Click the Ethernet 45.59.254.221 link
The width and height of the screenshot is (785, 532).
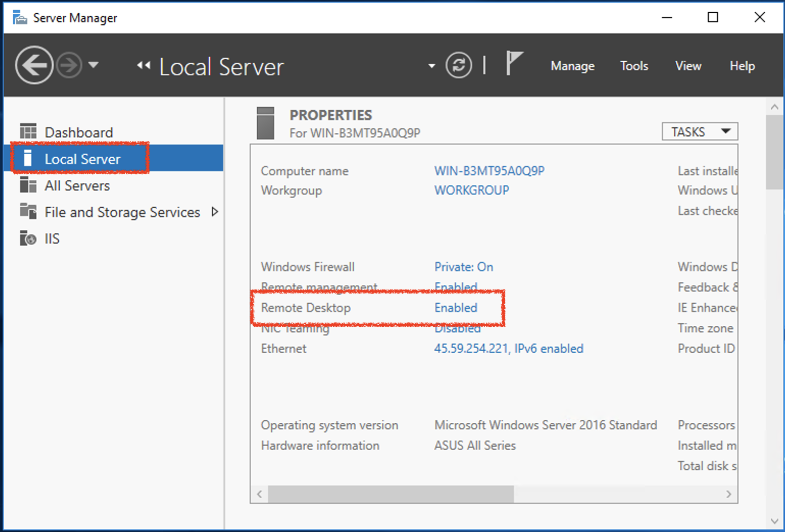[x=508, y=348]
